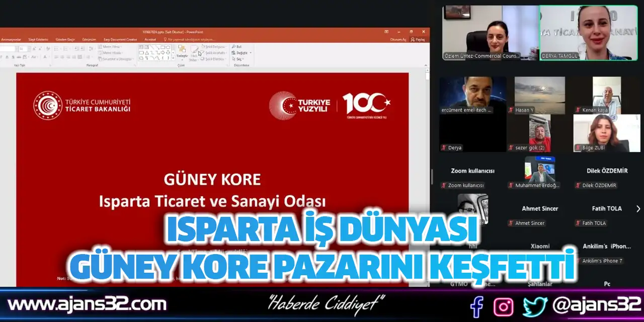Open the Şekil Dolgusu dropdown
This screenshot has height=322, width=644.
point(213,46)
